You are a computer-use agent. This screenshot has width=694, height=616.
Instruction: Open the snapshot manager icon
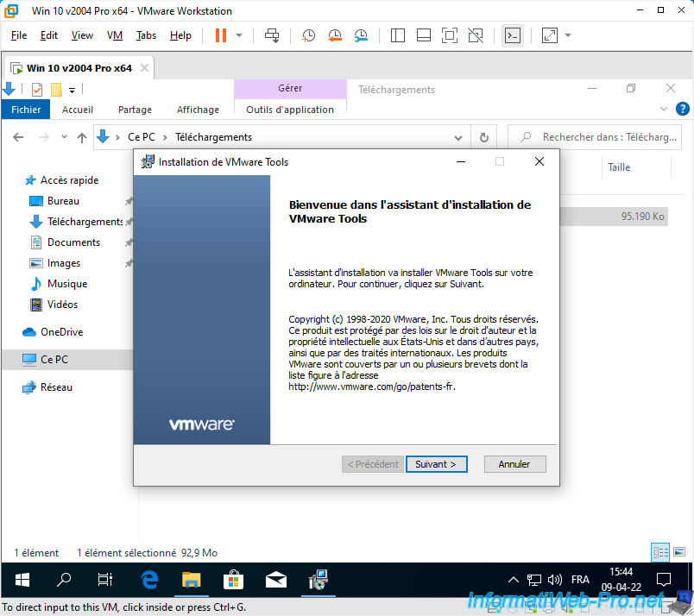[x=361, y=35]
